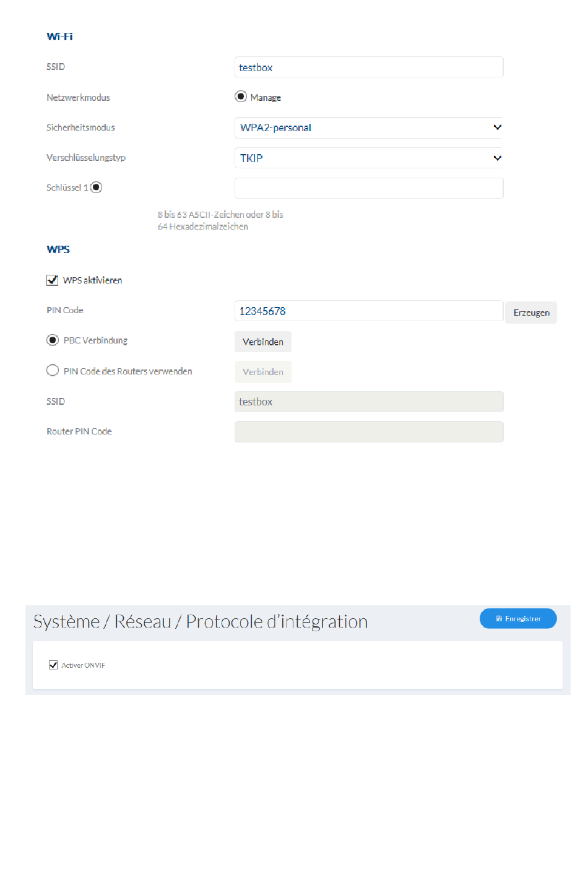
Task: Open the Verschlüsselungstyp dropdown arrow
Action: pyautogui.click(x=497, y=158)
